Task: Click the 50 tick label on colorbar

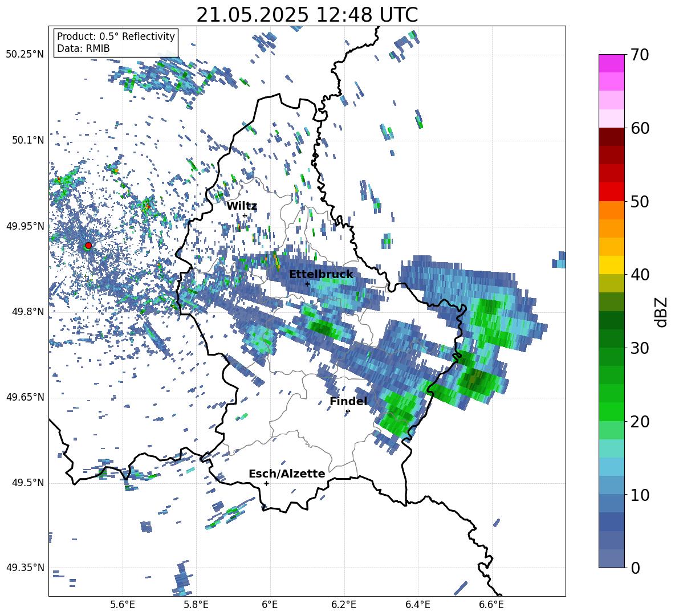Action: pyautogui.click(x=640, y=201)
